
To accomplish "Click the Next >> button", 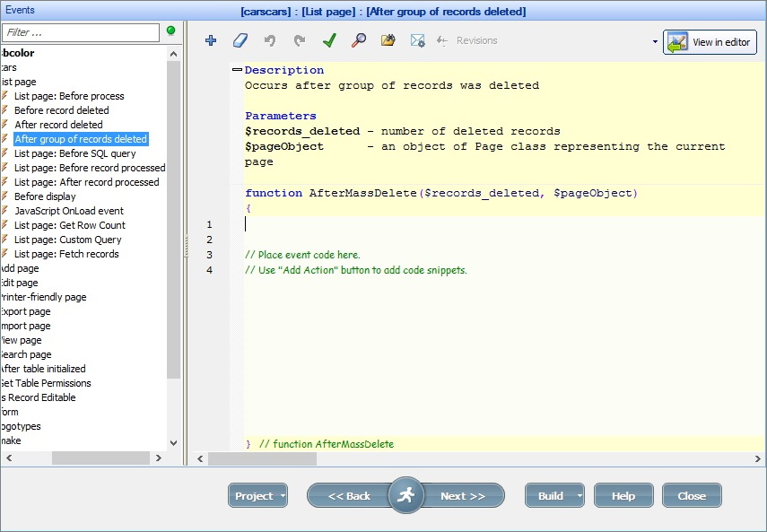I will pyautogui.click(x=463, y=496).
